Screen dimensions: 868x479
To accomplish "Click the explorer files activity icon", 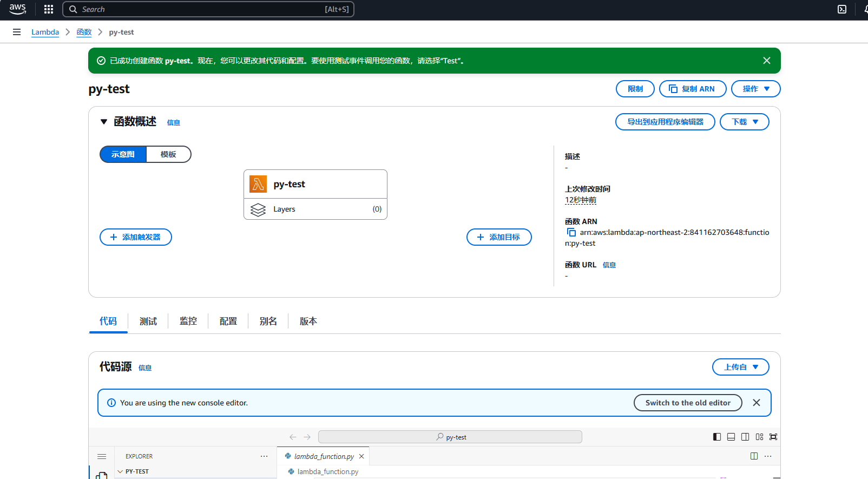I will point(102,475).
